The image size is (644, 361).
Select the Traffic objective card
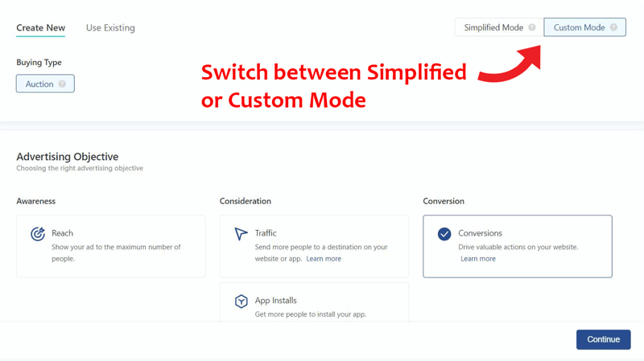[x=314, y=246]
